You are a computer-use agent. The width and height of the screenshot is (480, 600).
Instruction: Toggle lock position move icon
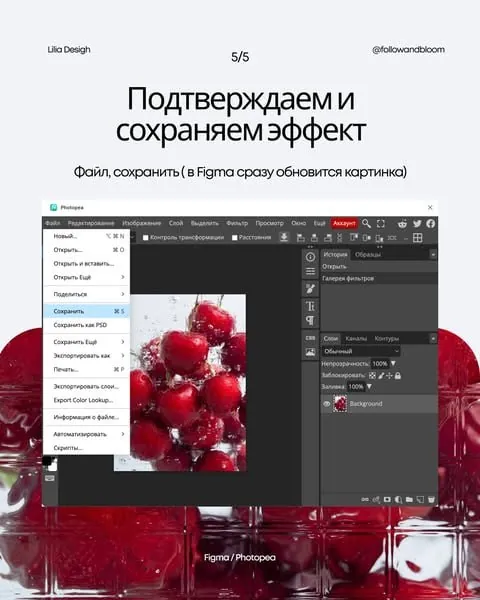(x=389, y=375)
